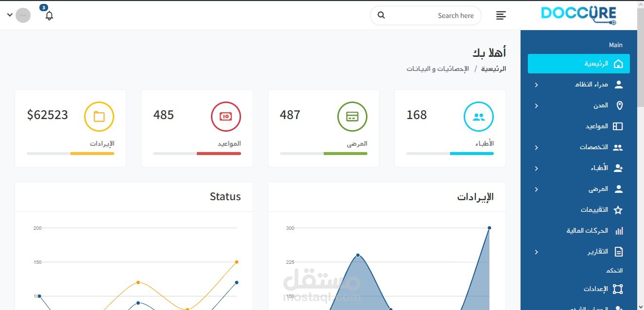Click the $62523 revenue value
Viewport: 644px width, 310px height.
pyautogui.click(x=48, y=115)
